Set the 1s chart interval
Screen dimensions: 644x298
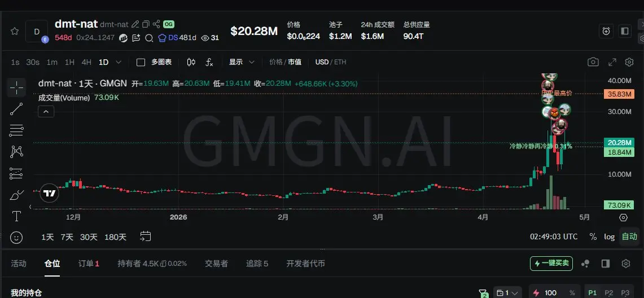[x=15, y=62]
